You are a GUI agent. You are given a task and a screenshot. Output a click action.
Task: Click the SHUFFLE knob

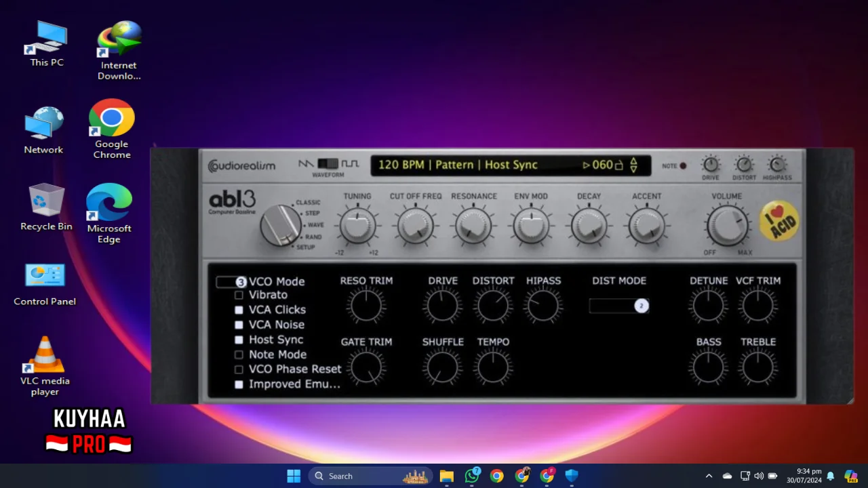(x=442, y=368)
